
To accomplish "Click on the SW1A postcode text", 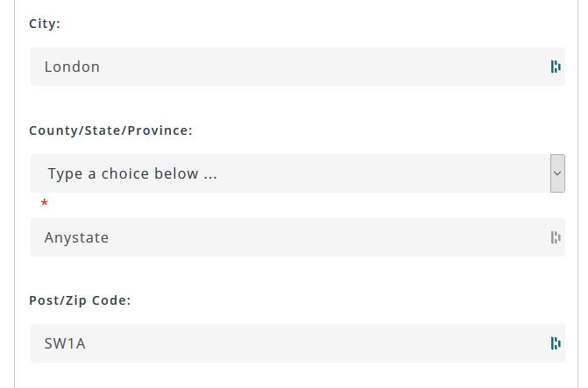I will tap(65, 343).
